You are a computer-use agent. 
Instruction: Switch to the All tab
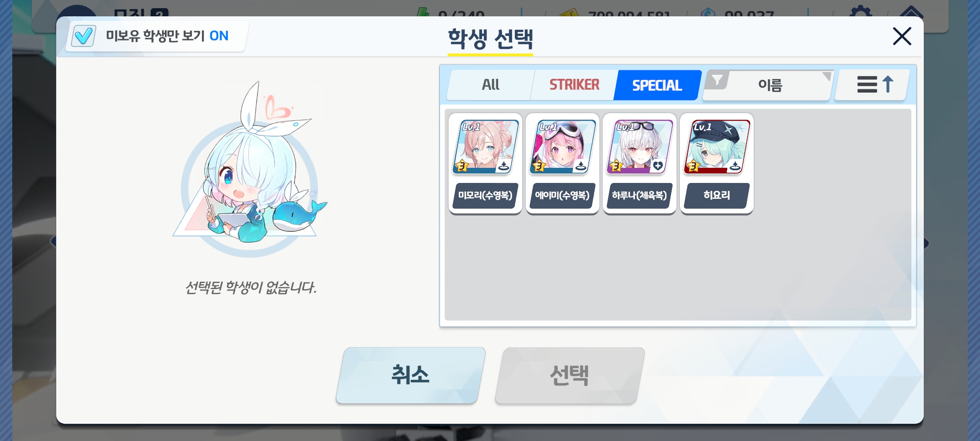point(490,85)
